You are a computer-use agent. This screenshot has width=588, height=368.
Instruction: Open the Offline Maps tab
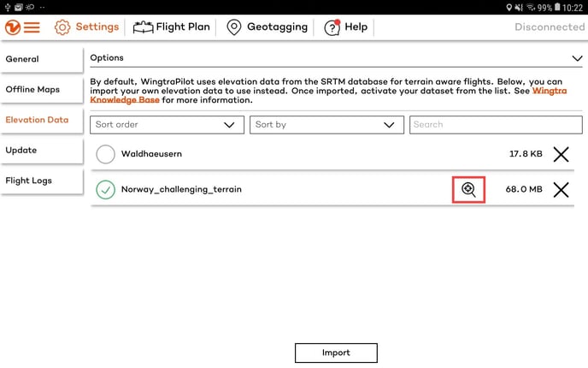click(41, 90)
